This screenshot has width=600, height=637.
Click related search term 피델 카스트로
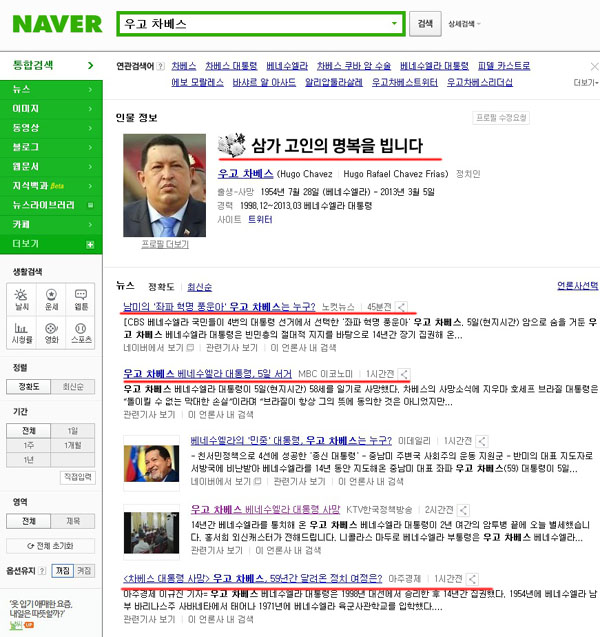(x=504, y=66)
